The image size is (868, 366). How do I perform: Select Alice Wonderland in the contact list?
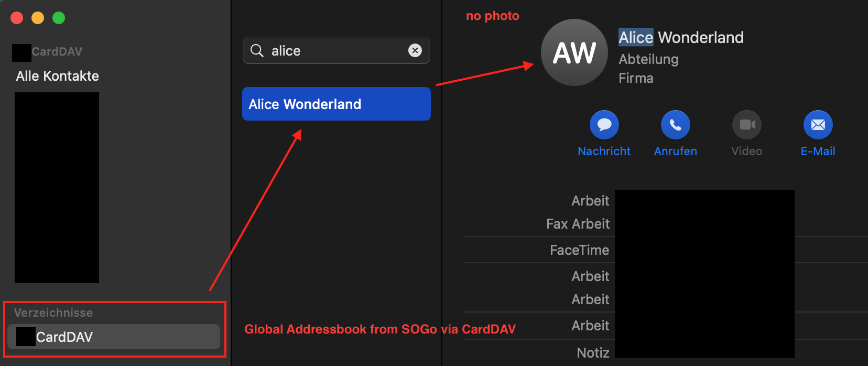[x=336, y=104]
